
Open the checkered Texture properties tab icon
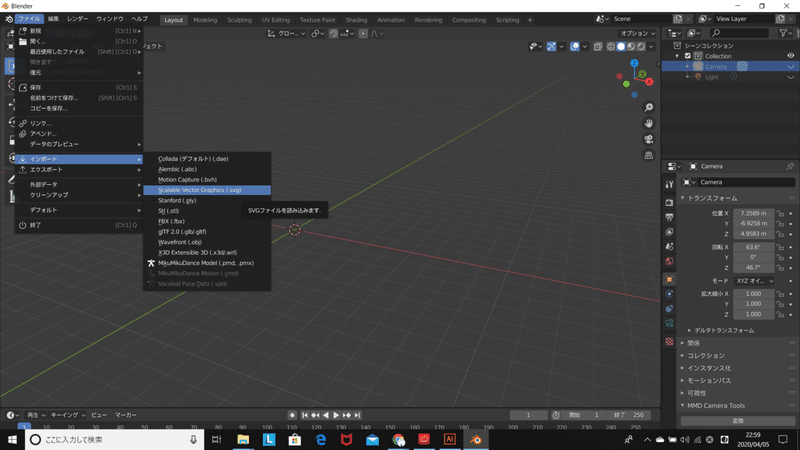pos(669,341)
